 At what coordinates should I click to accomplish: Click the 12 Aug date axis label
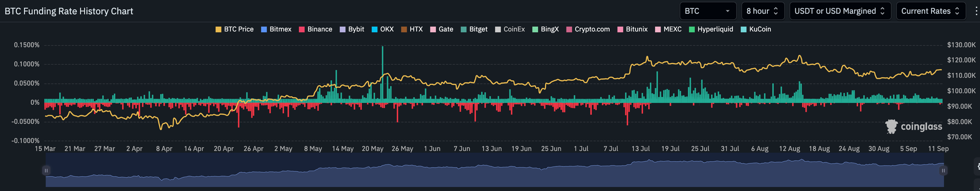point(789,148)
